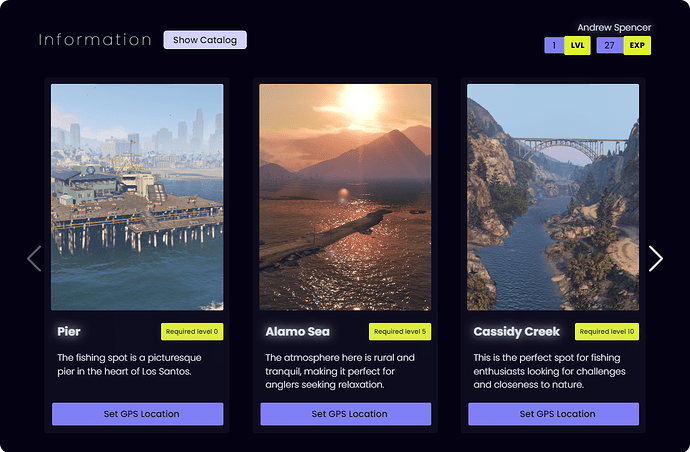Image resolution: width=690 pixels, height=452 pixels.
Task: Select the Pier card title
Action: (69, 332)
